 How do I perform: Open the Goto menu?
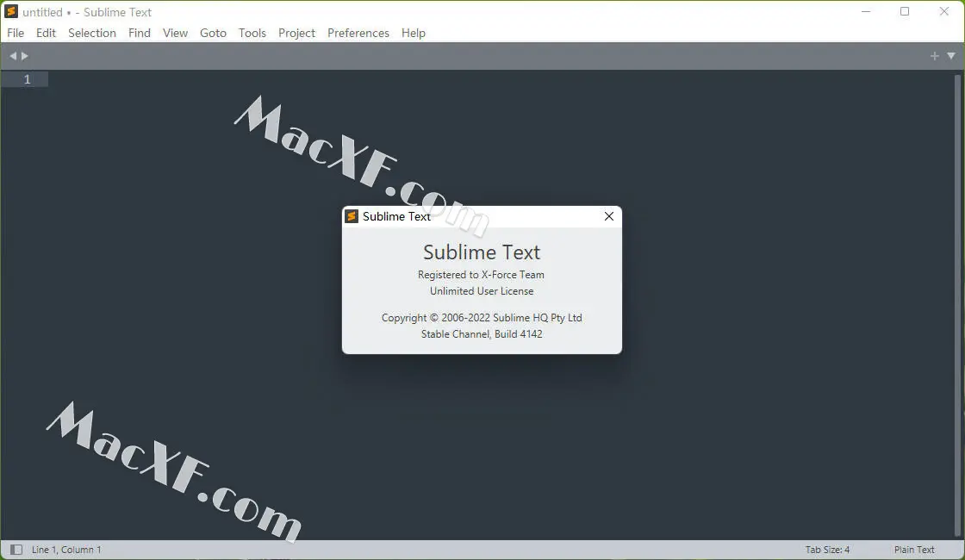[213, 34]
